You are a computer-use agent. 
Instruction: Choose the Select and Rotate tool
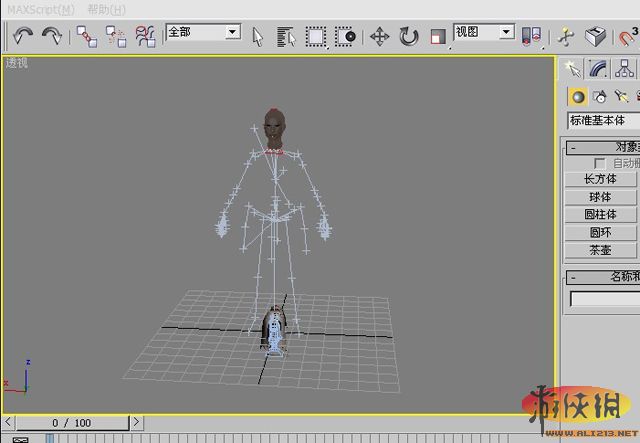pos(408,36)
